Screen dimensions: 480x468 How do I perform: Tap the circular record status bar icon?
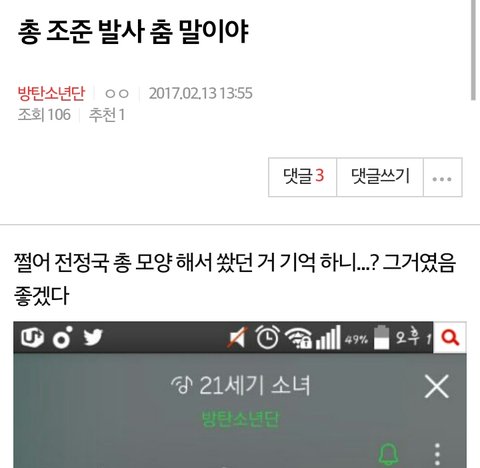(63, 338)
